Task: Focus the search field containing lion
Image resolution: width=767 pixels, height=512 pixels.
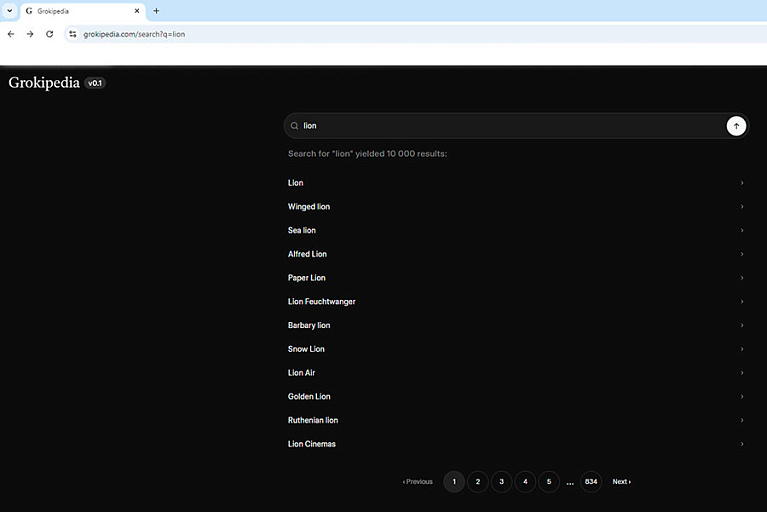Action: coord(500,126)
